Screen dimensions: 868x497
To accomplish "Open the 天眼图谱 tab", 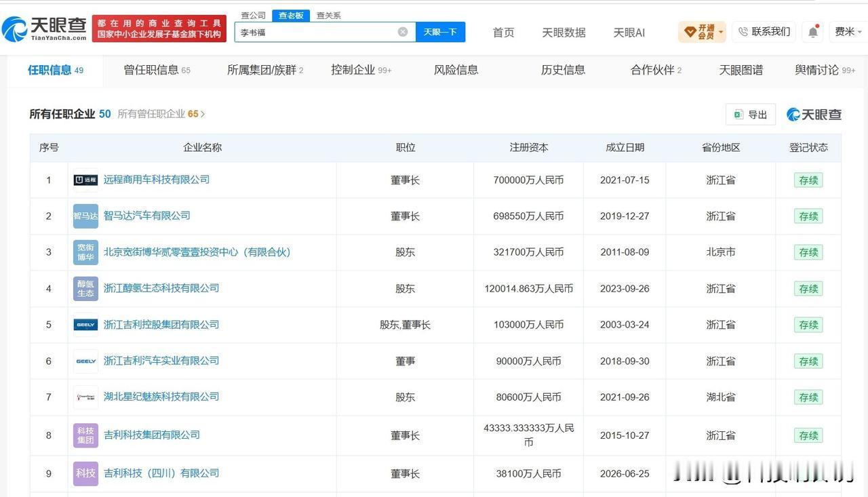I will (x=741, y=70).
